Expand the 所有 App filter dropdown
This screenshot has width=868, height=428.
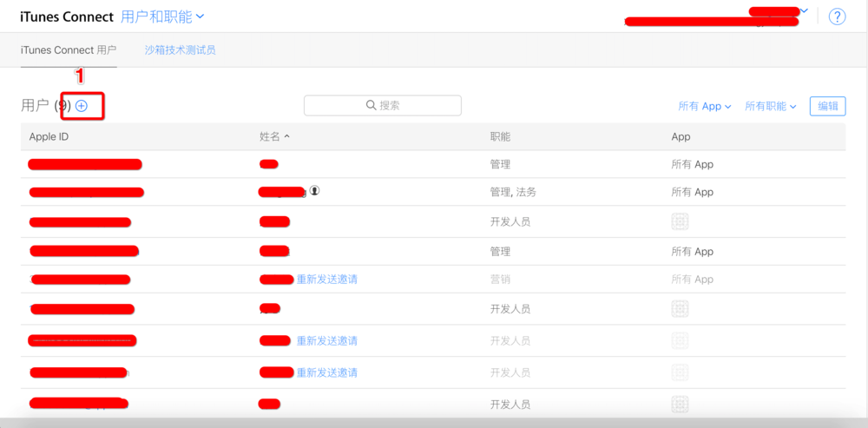point(705,106)
